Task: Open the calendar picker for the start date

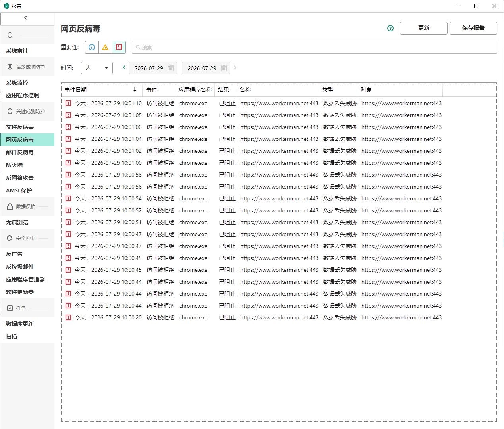Action: (171, 68)
